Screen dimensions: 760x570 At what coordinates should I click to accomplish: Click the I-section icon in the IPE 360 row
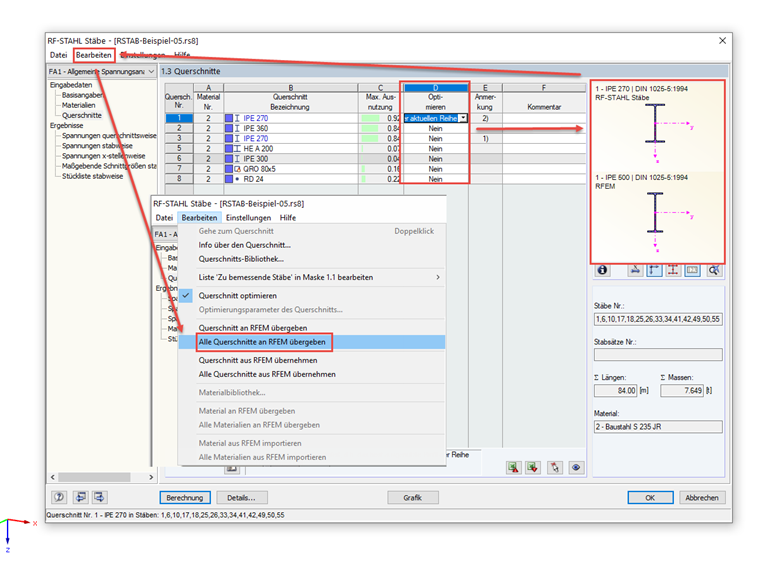pyautogui.click(x=238, y=128)
